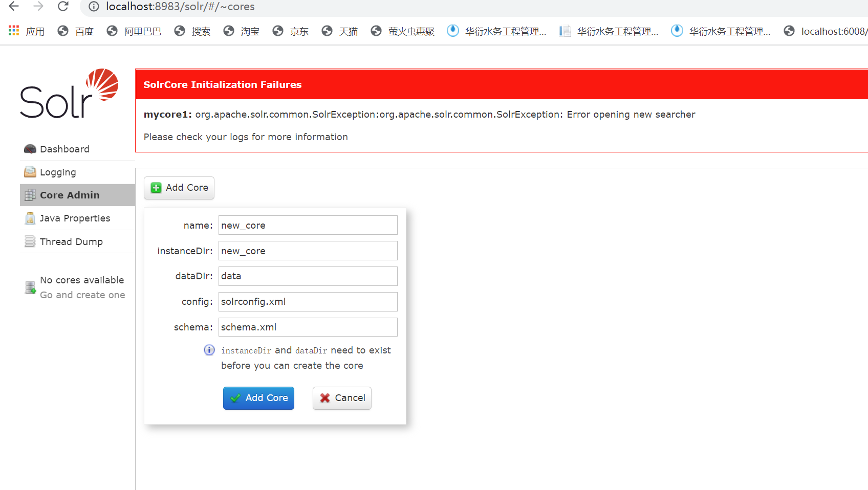The image size is (868, 490).
Task: Click the Cancel button
Action: pyautogui.click(x=342, y=398)
